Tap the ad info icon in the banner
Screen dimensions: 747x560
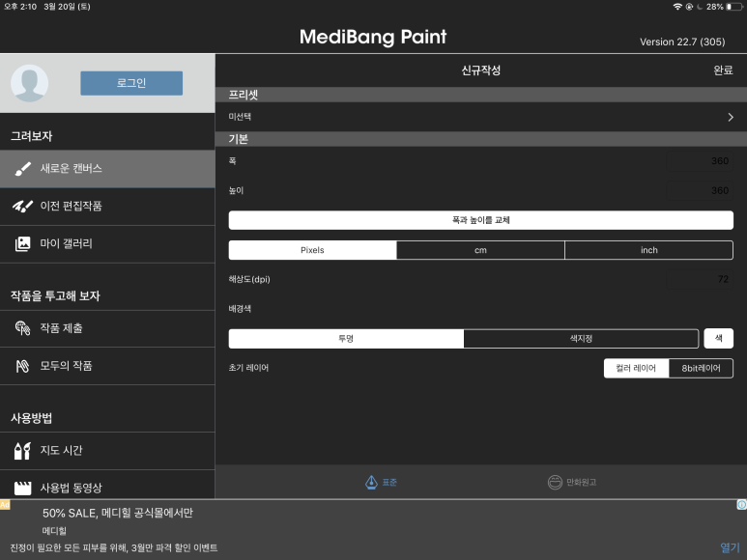742,505
